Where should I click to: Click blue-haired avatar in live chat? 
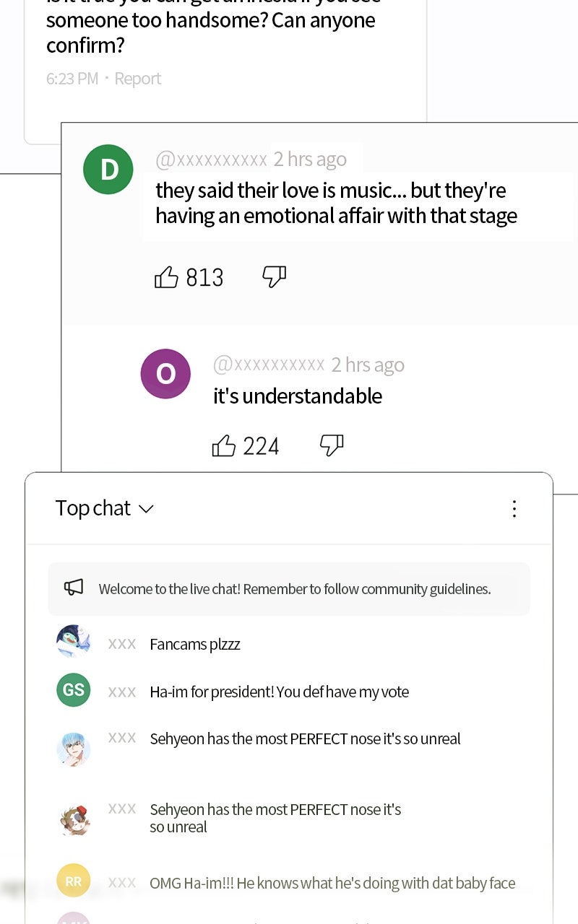(x=74, y=748)
